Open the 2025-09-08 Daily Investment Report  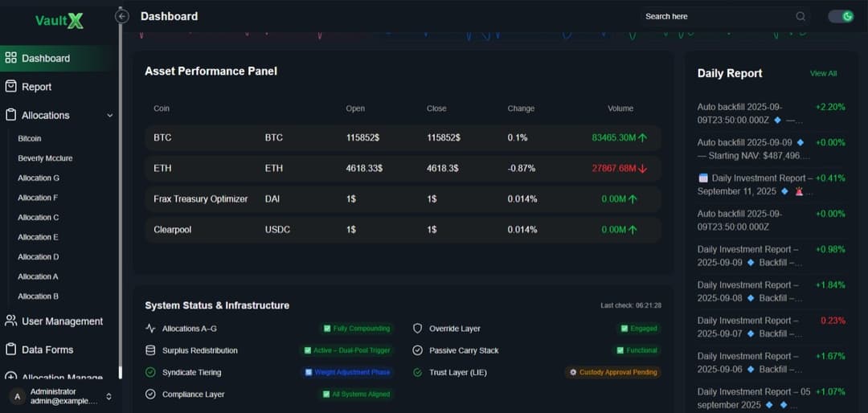771,291
